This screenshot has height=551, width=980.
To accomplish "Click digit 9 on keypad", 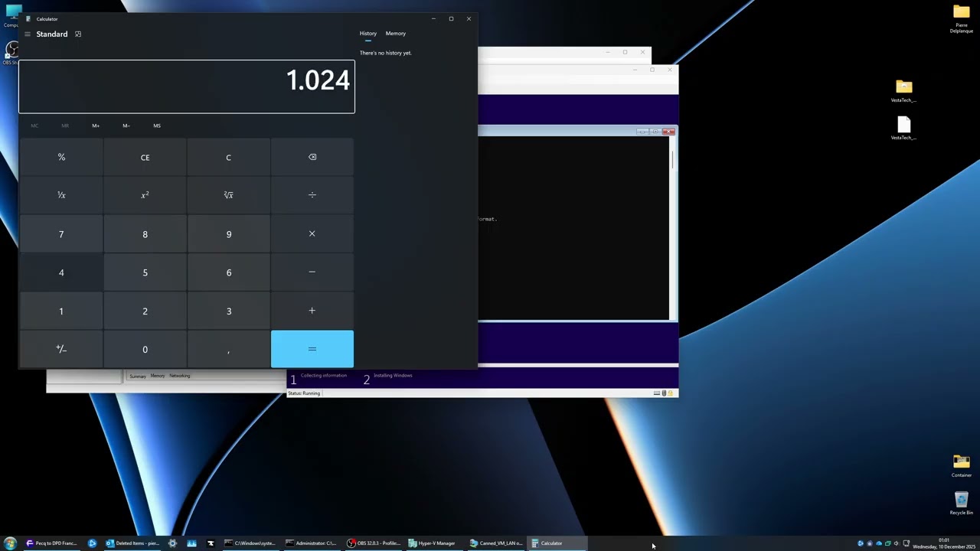I will 228,233.
